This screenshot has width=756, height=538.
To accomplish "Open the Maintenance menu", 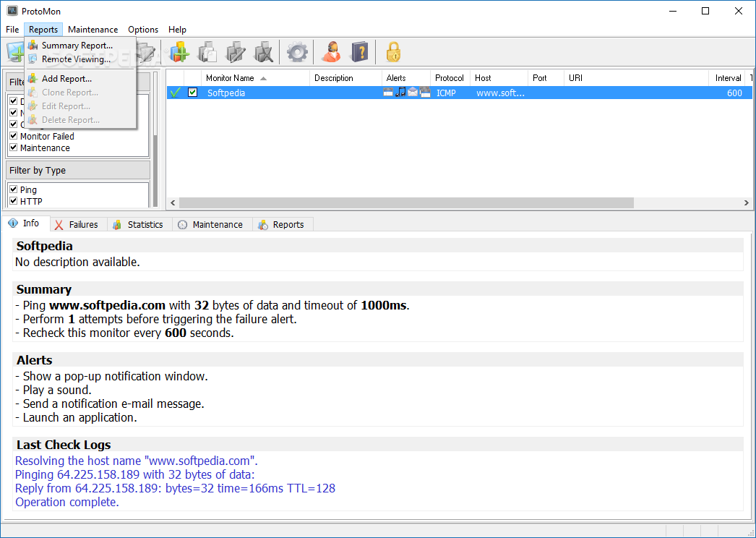I will [93, 30].
